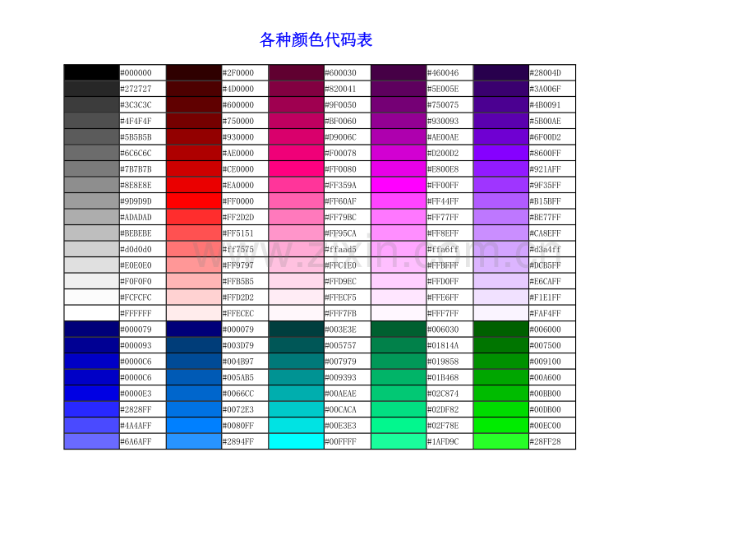
Task: Click the code text #003D79
Action: (x=237, y=346)
